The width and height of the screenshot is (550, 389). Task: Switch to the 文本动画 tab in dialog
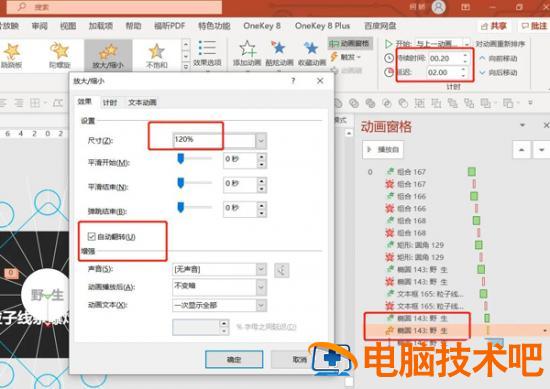pyautogui.click(x=142, y=102)
